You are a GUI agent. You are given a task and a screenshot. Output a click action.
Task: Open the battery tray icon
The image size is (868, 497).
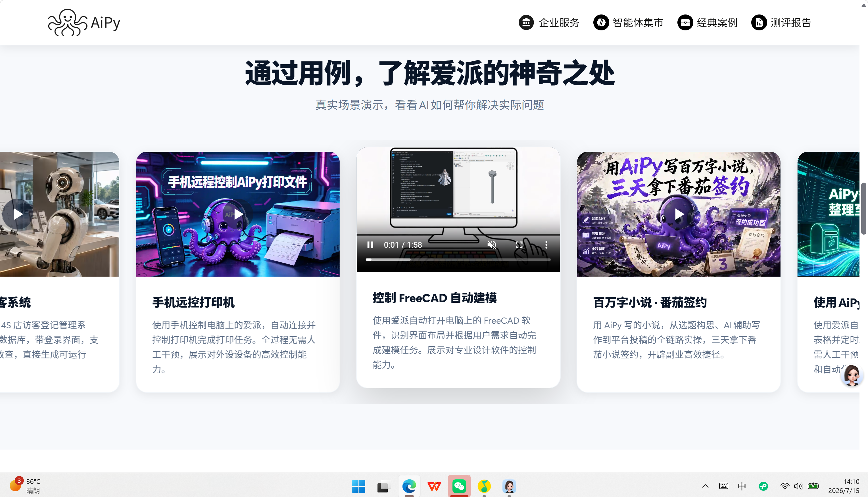[x=813, y=486]
